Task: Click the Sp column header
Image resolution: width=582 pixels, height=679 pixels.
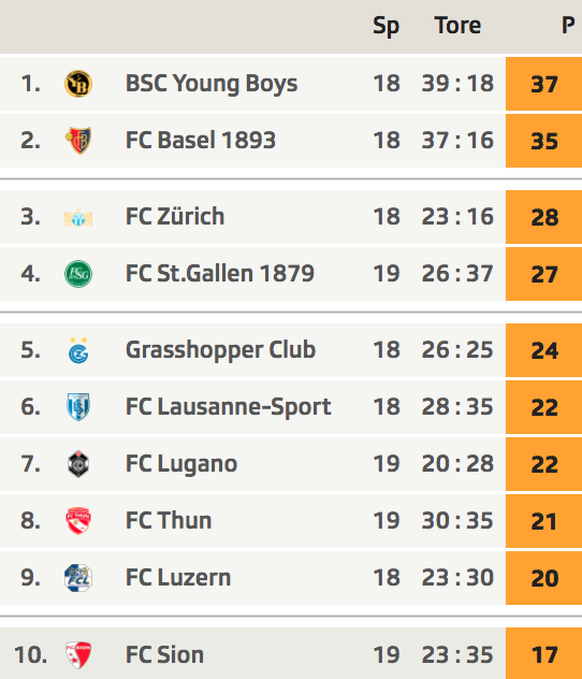Action: (x=386, y=26)
